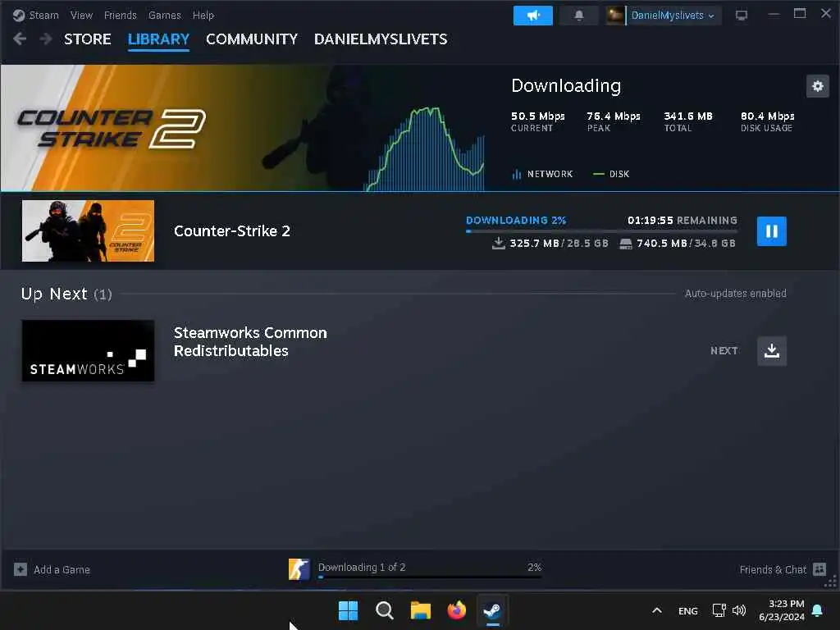Open network status tray icon

[719, 610]
